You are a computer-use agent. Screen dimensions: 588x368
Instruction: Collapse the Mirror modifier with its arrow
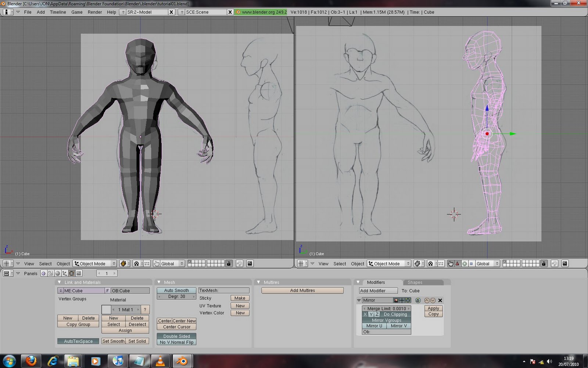point(359,300)
